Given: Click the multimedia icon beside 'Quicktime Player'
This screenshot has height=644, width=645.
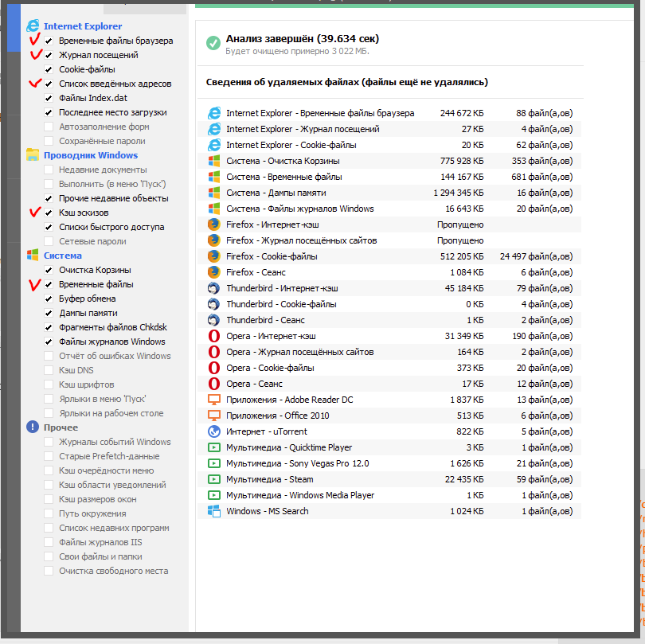Looking at the screenshot, I should tap(214, 447).
